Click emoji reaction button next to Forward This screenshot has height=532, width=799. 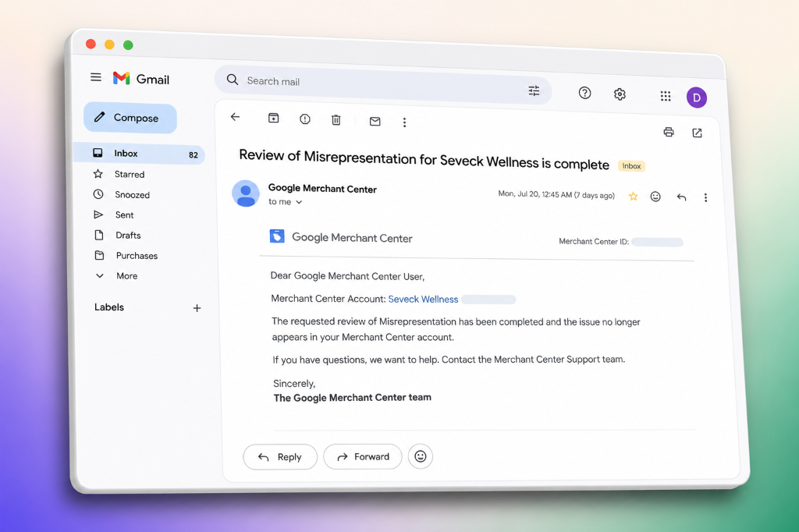tap(421, 456)
